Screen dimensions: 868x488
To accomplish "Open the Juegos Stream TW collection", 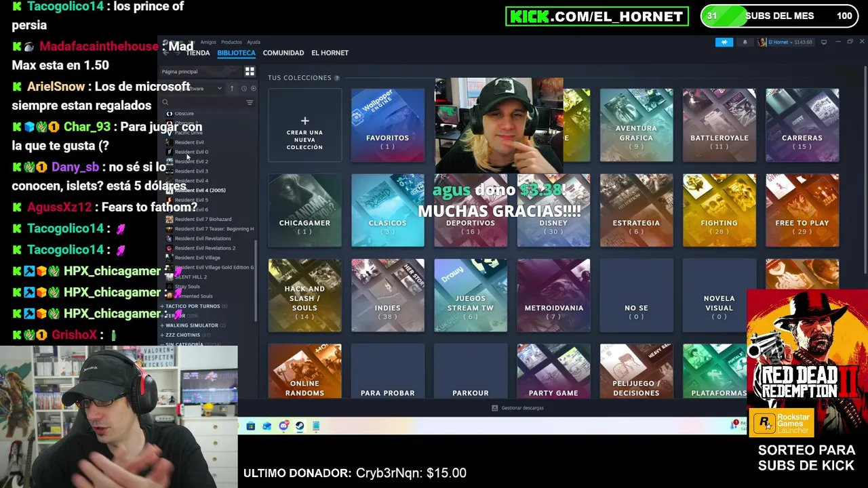I will (471, 296).
